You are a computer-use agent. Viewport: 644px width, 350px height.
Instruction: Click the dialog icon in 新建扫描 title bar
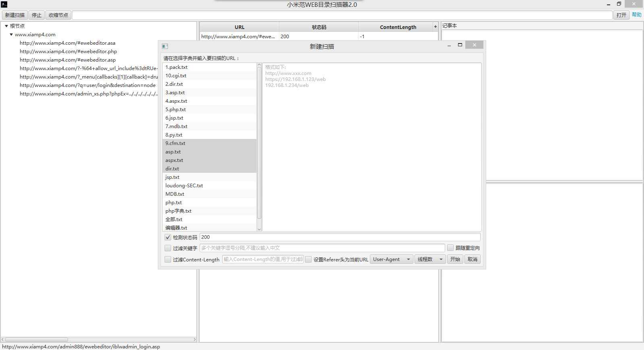(x=165, y=46)
